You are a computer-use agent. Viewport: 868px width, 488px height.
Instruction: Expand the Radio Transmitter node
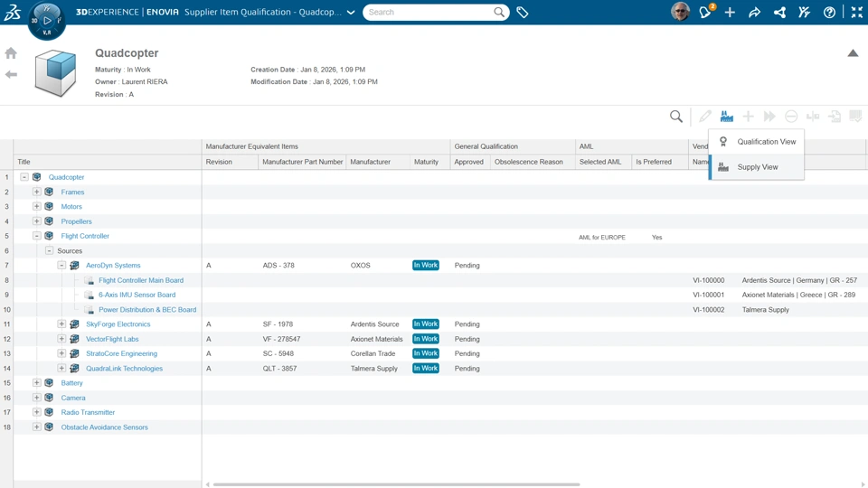coord(36,412)
